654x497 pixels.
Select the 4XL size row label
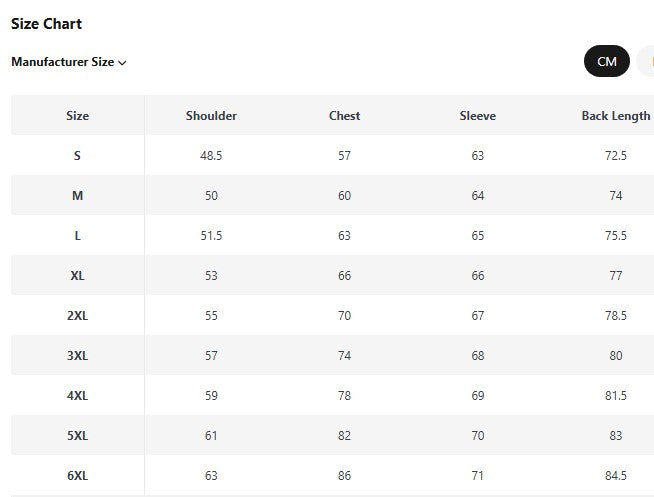click(x=78, y=396)
